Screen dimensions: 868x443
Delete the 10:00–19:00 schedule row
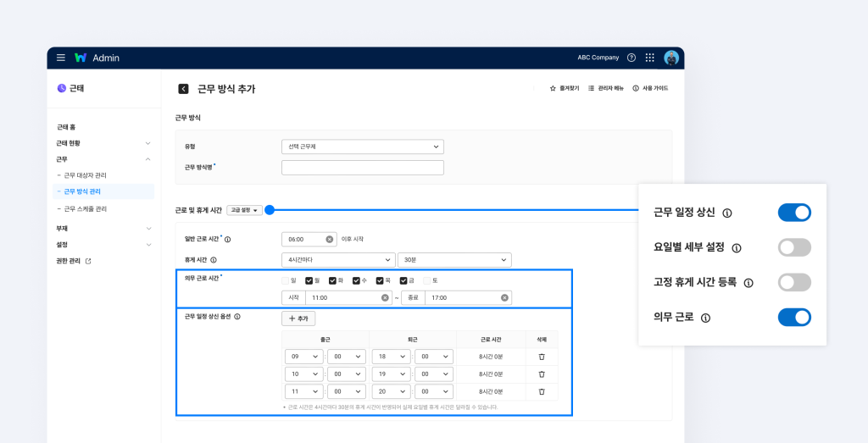click(x=542, y=374)
